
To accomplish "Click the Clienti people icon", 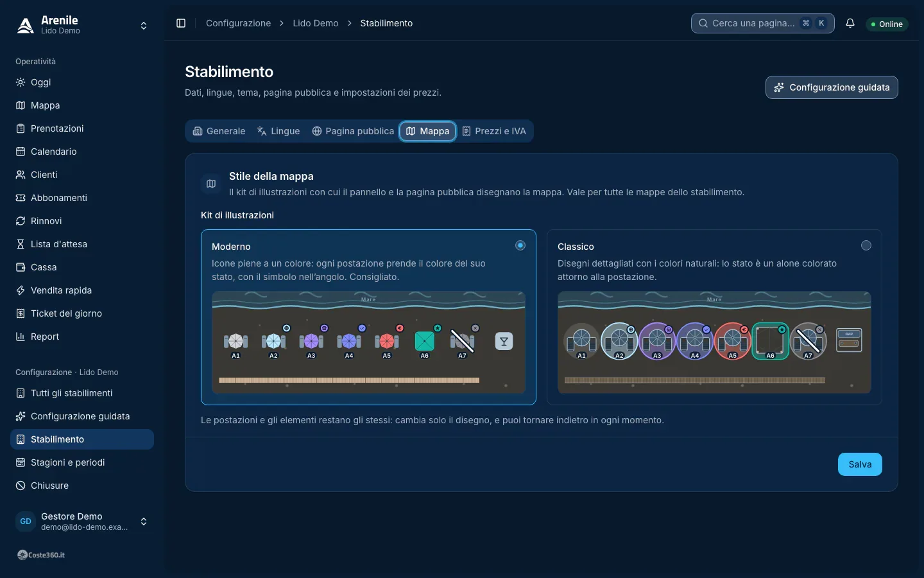I will coord(21,175).
